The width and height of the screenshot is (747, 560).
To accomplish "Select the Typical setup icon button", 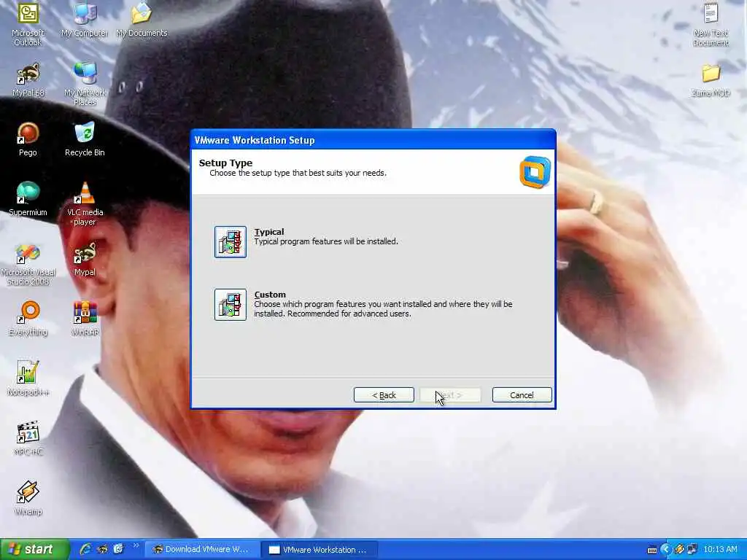I will pyautogui.click(x=231, y=242).
